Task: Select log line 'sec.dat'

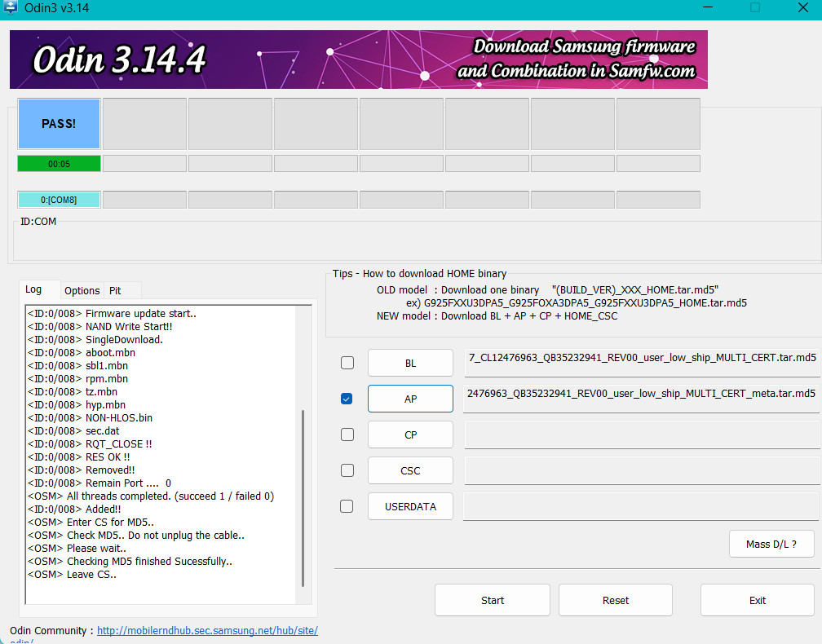Action: (x=73, y=430)
